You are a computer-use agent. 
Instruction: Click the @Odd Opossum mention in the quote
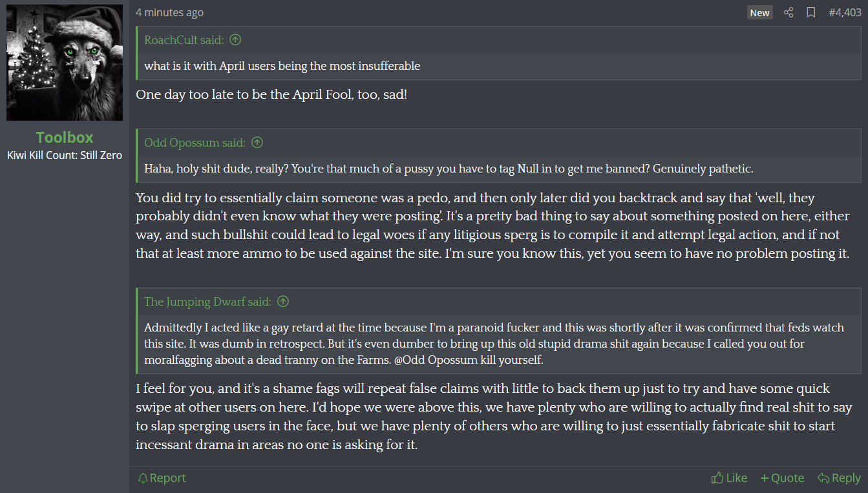point(428,360)
